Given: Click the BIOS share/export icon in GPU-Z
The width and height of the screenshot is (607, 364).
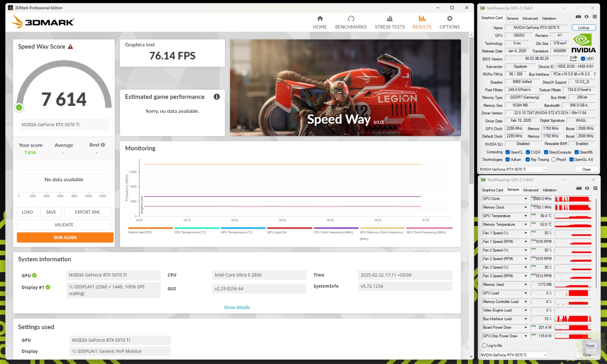Looking at the screenshot, I should click(573, 59).
